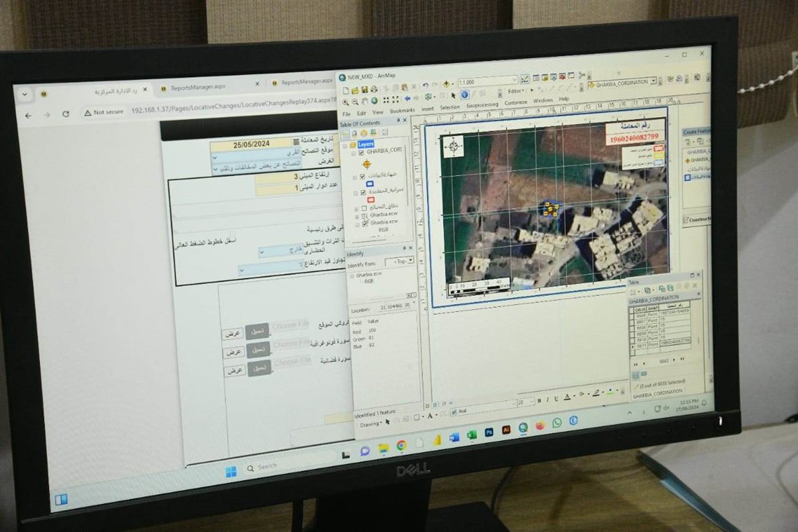
Task: Click the first Choose File button
Action: (291, 326)
